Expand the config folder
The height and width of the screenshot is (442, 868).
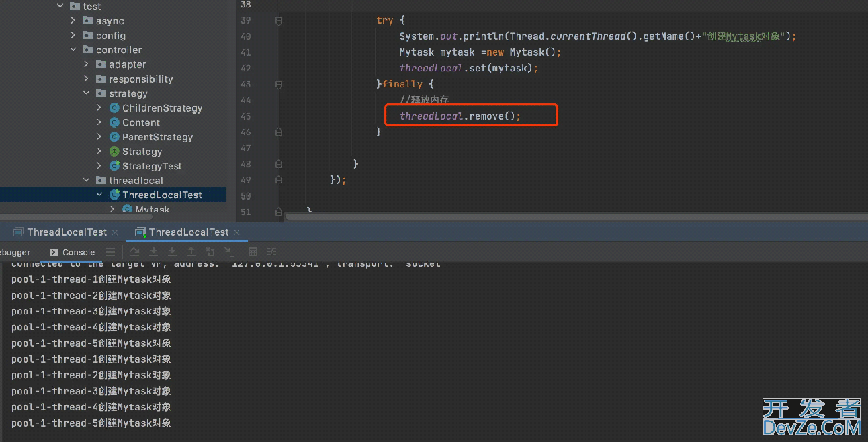point(73,36)
